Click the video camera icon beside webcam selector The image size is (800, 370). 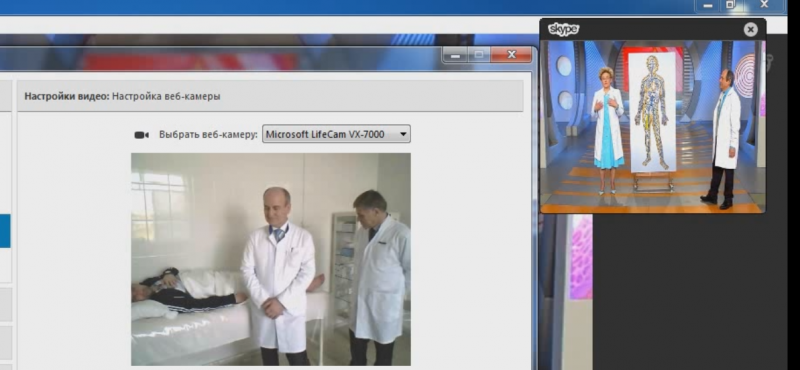point(141,135)
